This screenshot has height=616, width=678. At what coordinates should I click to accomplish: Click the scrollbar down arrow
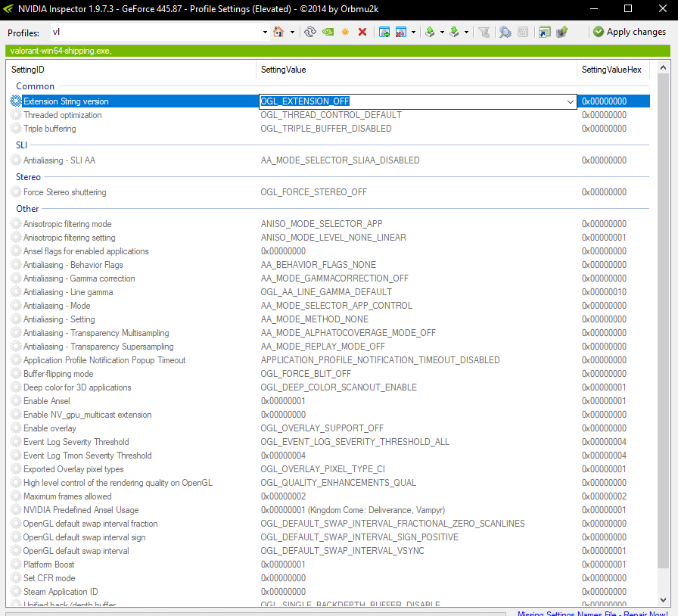[x=663, y=599]
